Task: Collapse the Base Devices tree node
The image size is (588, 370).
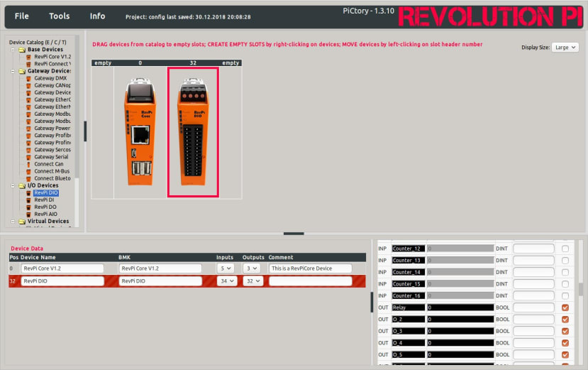Action: 13,50
